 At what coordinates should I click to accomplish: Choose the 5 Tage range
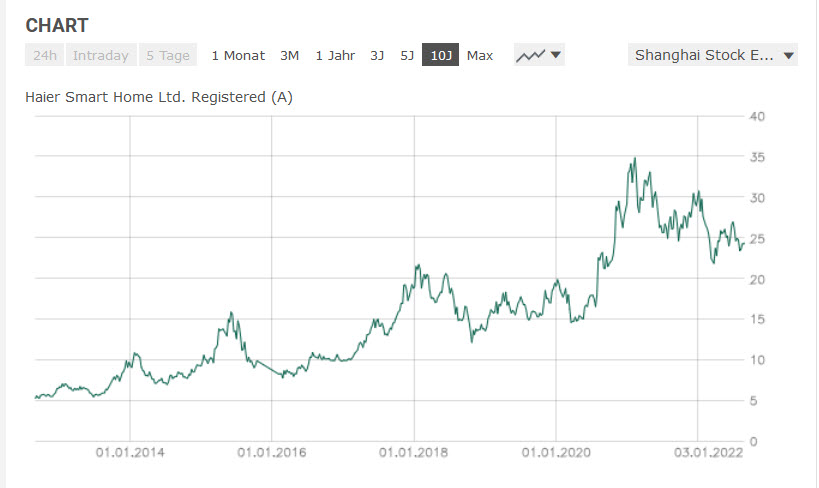[167, 55]
